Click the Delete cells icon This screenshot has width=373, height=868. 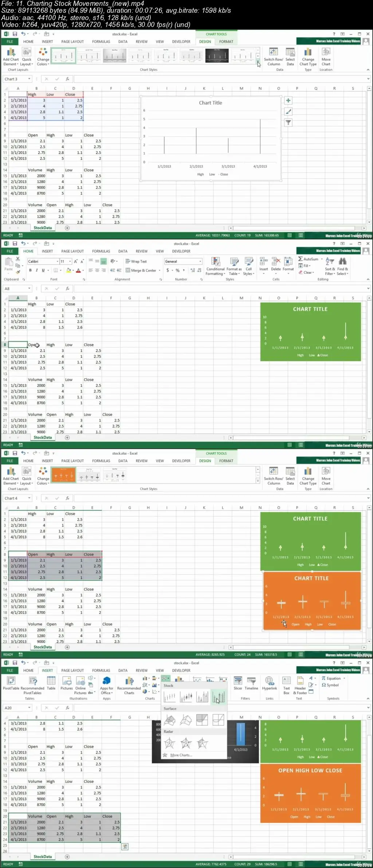(276, 262)
